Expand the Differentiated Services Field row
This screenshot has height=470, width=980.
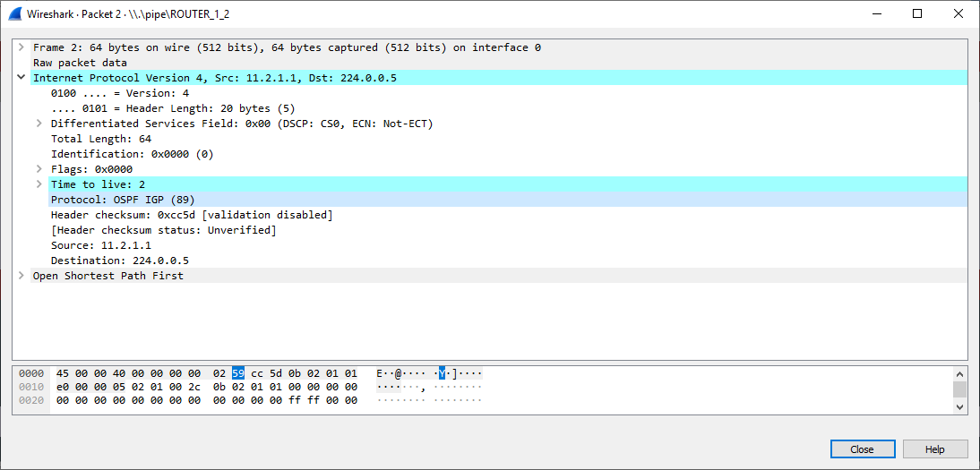[39, 124]
